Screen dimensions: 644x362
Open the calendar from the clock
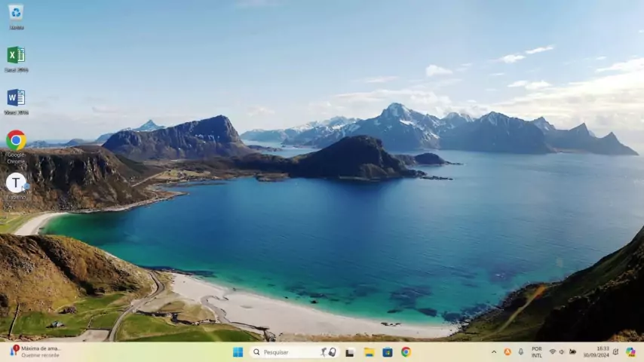pyautogui.click(x=602, y=352)
